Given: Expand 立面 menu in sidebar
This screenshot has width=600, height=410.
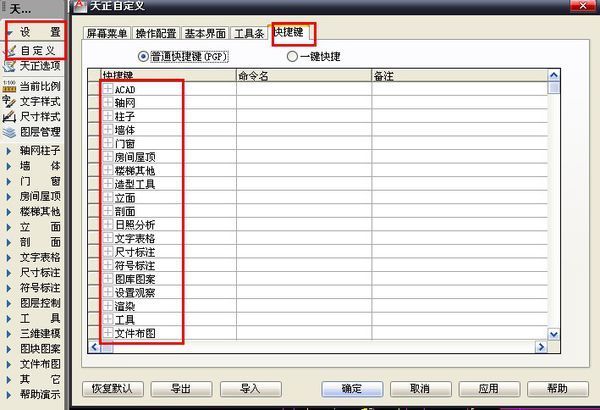Looking at the screenshot, I should (9, 227).
